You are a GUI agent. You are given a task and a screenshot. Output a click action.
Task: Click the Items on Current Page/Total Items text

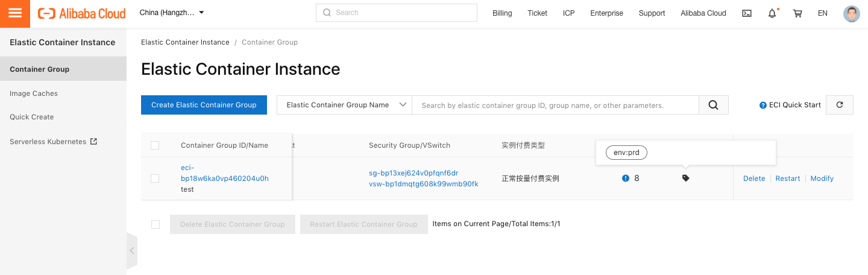[497, 224]
